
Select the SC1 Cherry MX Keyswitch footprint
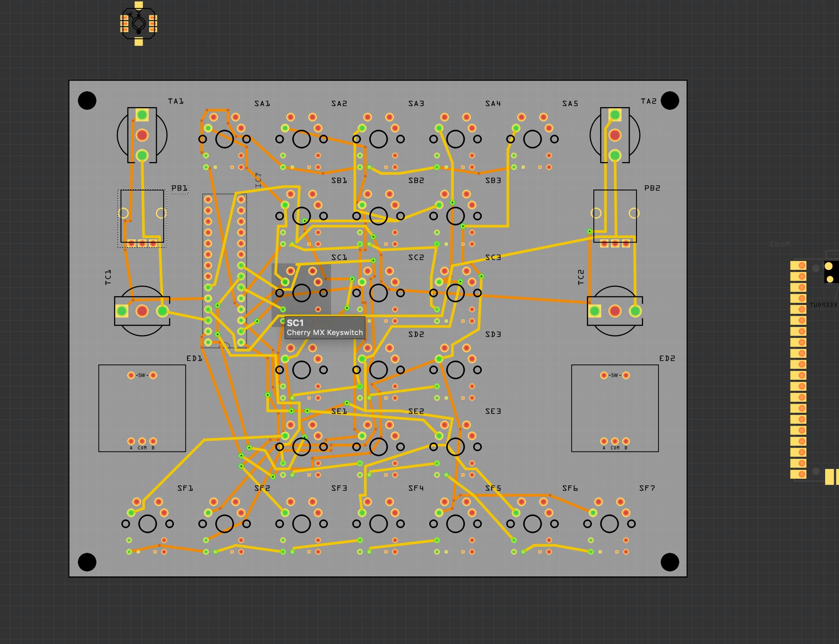(301, 293)
